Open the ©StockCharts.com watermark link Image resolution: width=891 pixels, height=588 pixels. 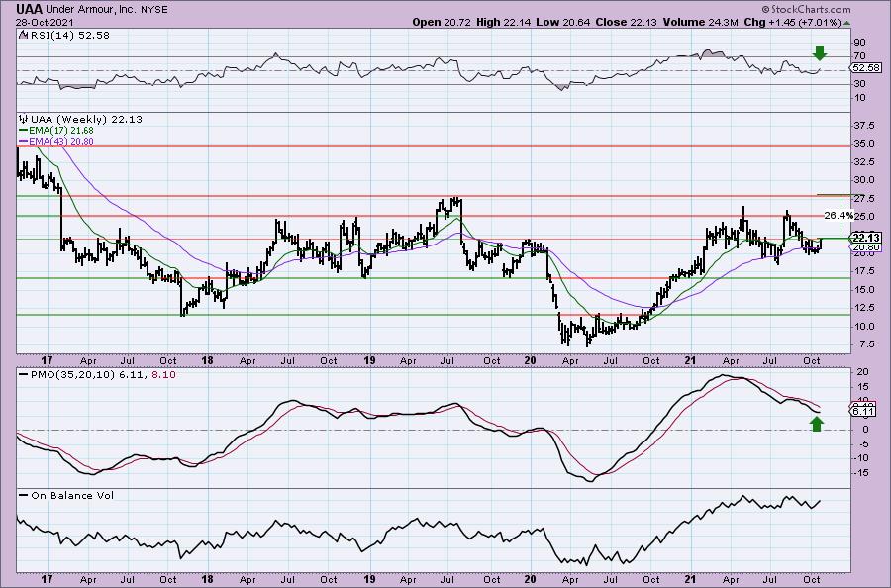[806, 9]
